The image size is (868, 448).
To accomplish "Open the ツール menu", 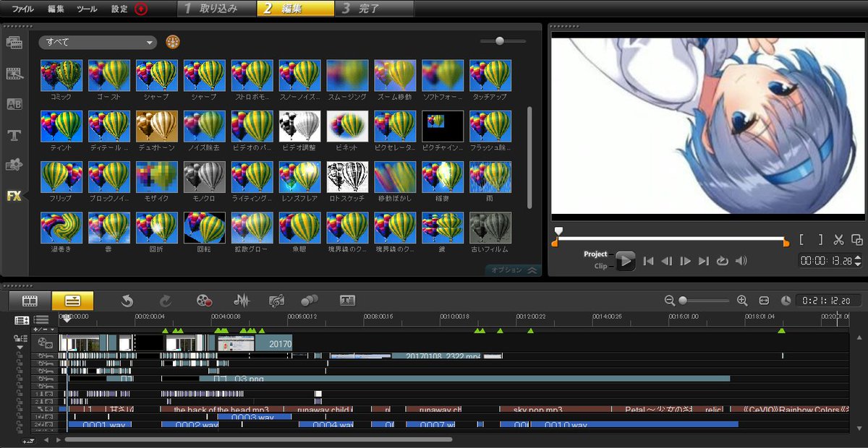I will click(x=87, y=9).
